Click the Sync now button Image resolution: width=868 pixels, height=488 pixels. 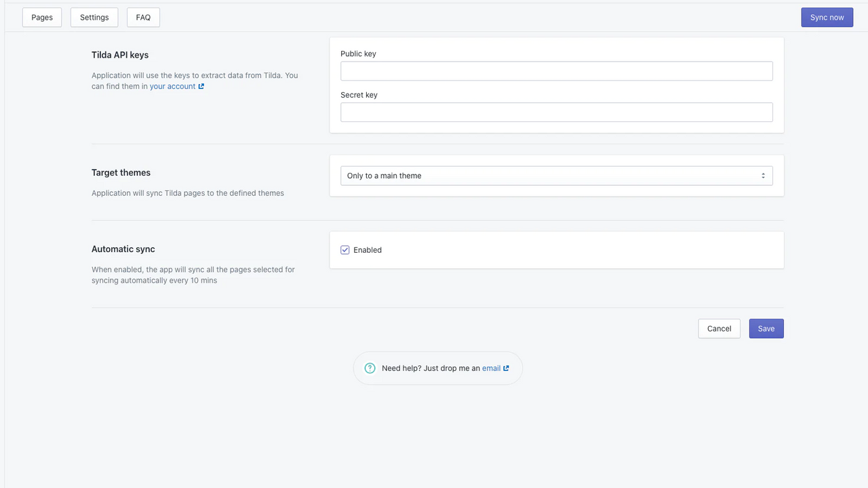pos(827,18)
